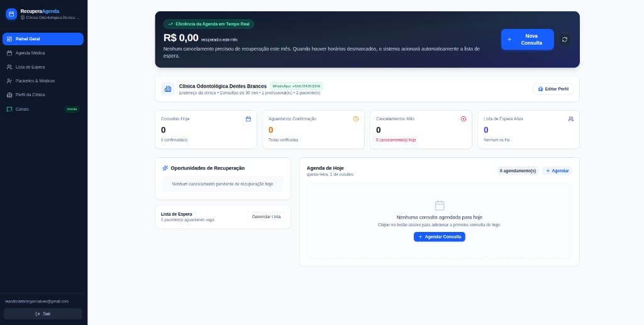This screenshot has height=325, width=644.
Task: Click the empty calendar icon in Agenda de Hoje
Action: 440,206
